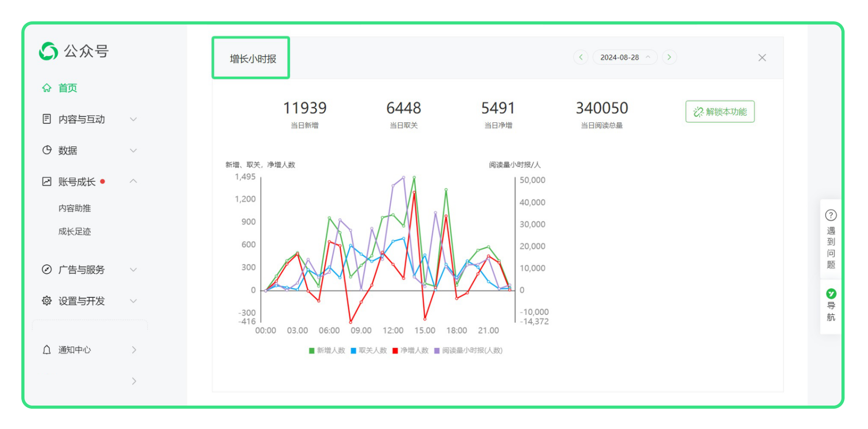
Task: Click the 11939 当日新增 value
Action: (x=305, y=108)
